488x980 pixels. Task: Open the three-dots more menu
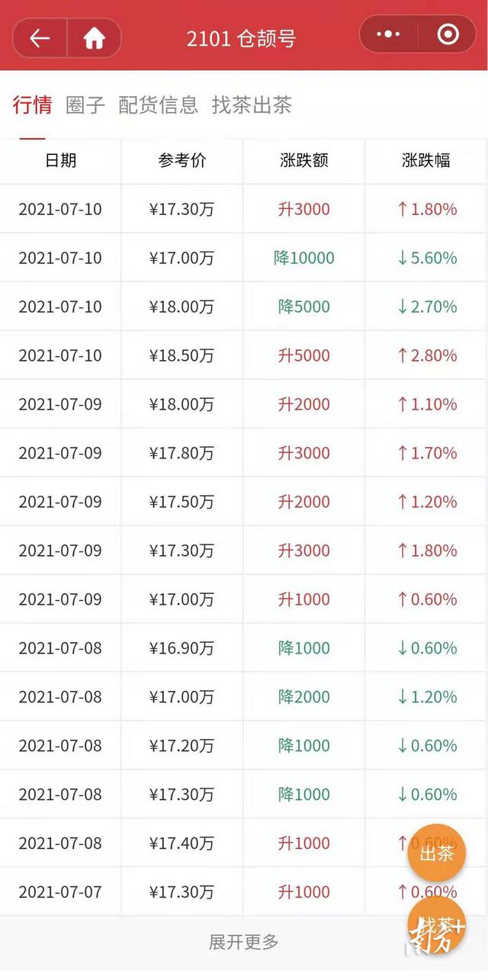pyautogui.click(x=388, y=35)
